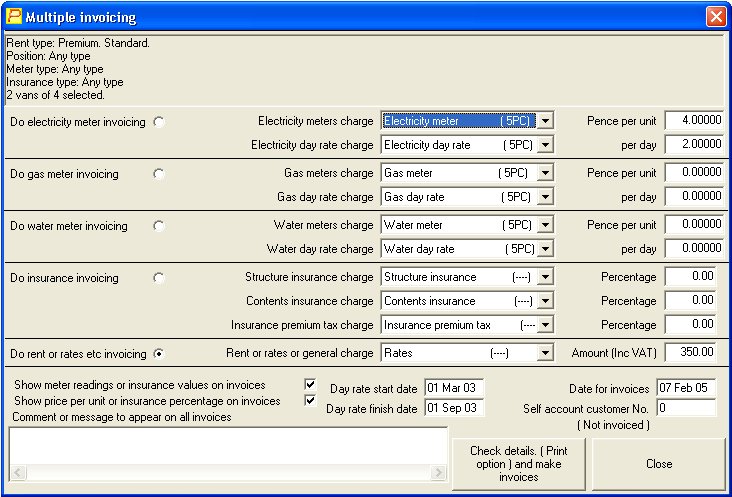Viewport: 732px width, 497px height.
Task: Select the rent or rates invoicing radio button
Action: (159, 354)
